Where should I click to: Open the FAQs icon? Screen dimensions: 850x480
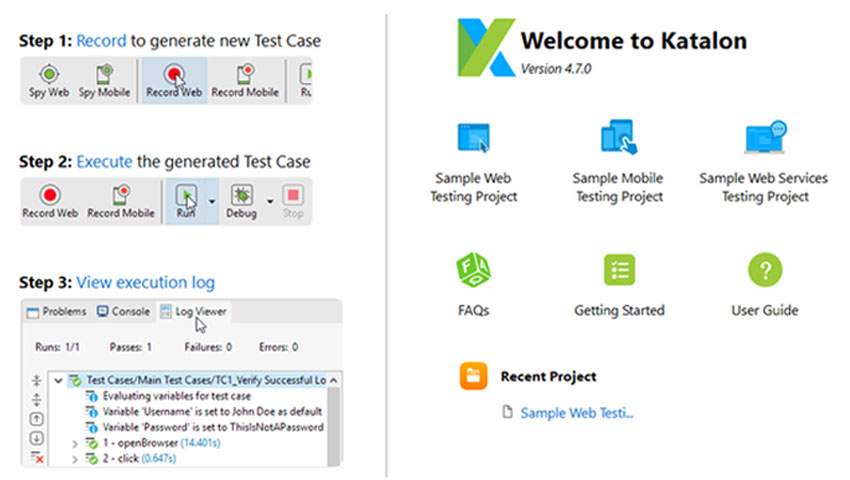click(473, 270)
